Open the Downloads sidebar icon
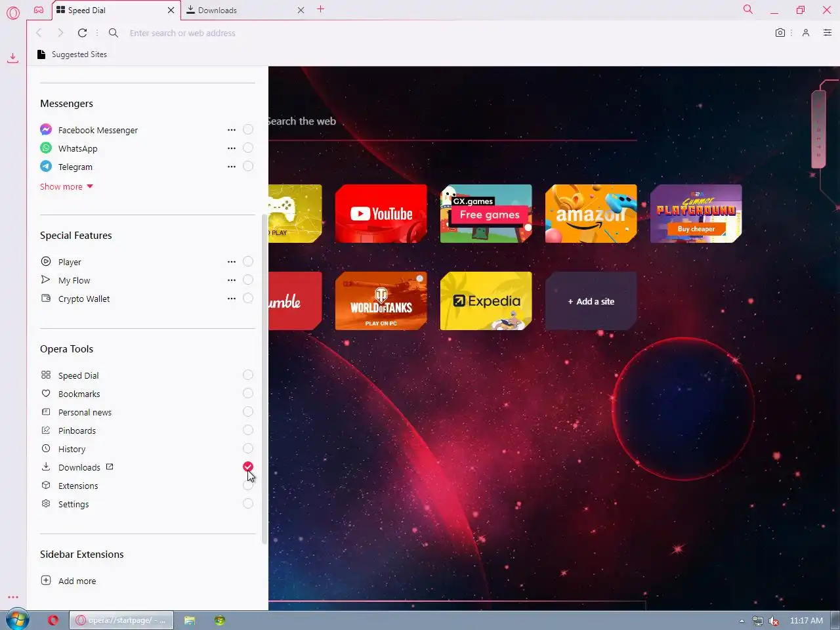Image resolution: width=840 pixels, height=630 pixels. 12,58
